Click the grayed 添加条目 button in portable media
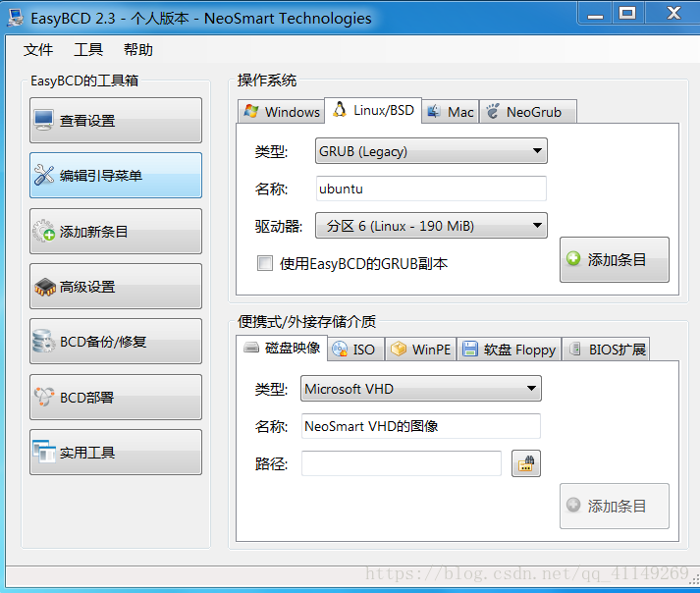The image size is (700, 593). click(615, 506)
